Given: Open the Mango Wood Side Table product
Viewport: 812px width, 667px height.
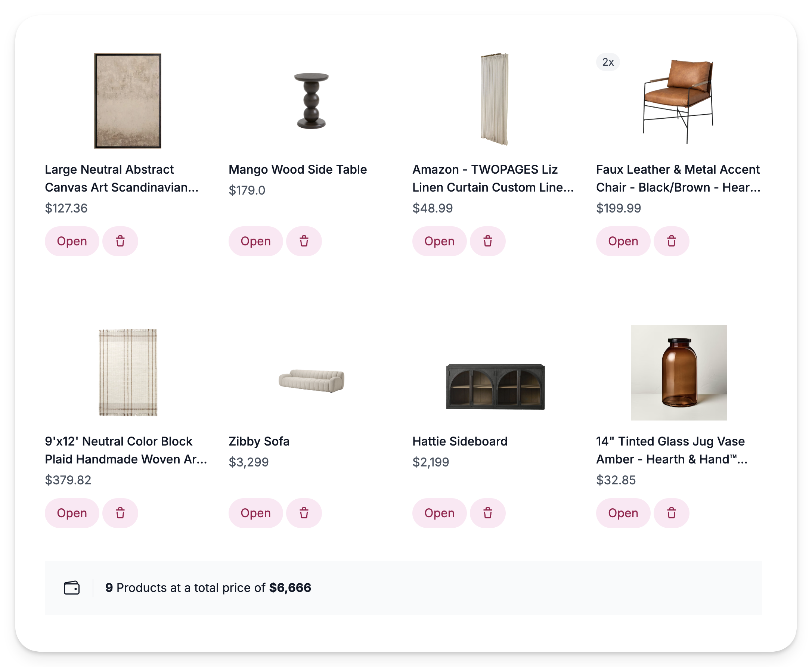Looking at the screenshot, I should (x=255, y=241).
